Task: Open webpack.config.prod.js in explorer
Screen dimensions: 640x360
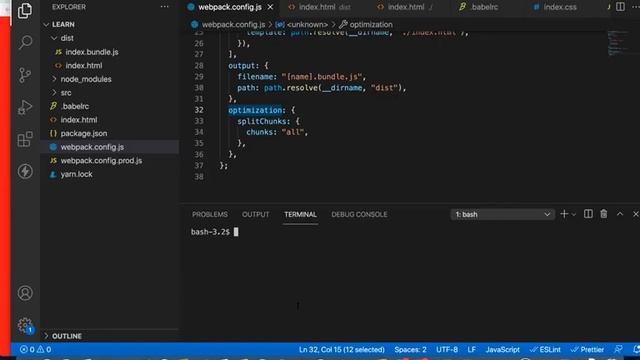Action: 101,160
